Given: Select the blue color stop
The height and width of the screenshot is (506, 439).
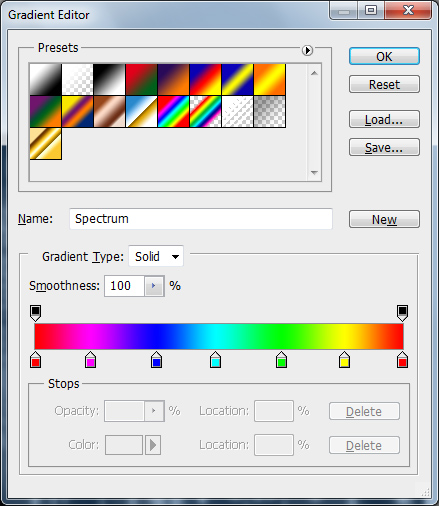Looking at the screenshot, I should (156, 359).
